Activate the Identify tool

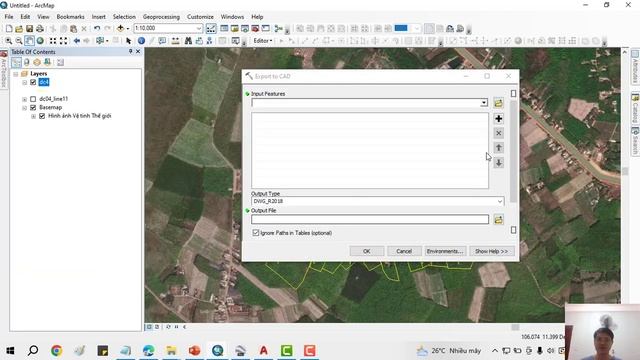tap(141, 41)
